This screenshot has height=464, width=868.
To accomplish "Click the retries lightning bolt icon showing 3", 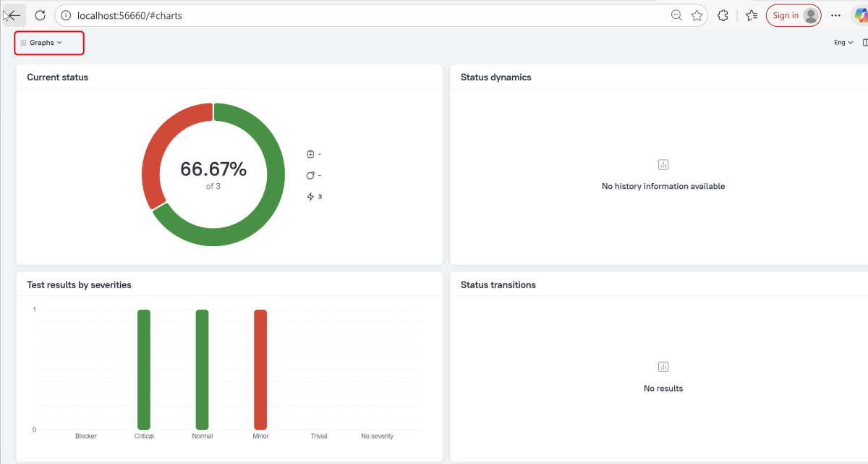I will pos(310,197).
